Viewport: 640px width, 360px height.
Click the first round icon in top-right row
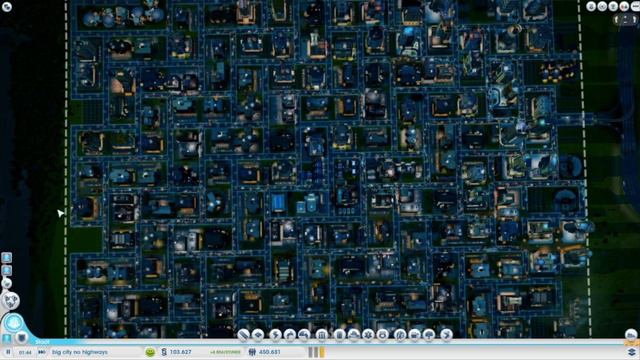[591, 6]
